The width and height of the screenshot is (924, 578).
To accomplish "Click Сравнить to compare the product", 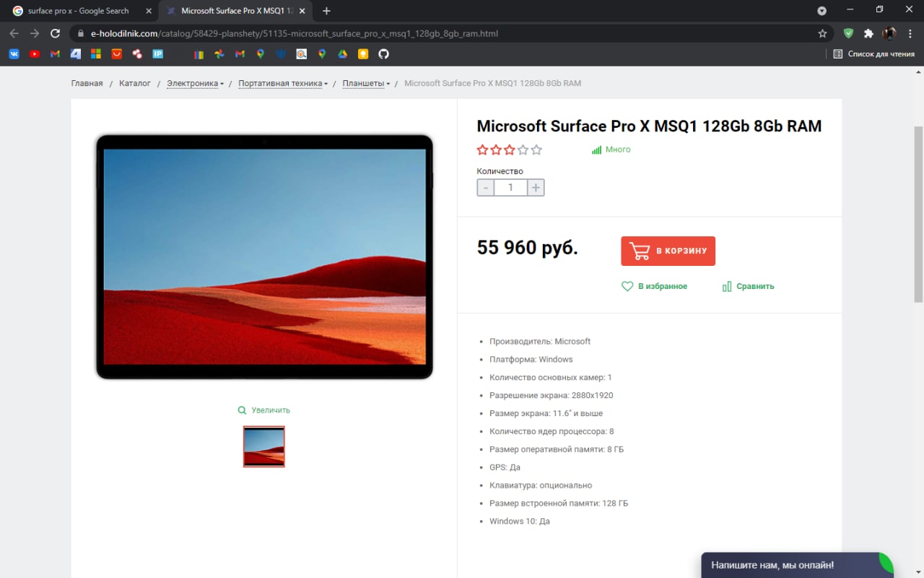I will tap(748, 286).
